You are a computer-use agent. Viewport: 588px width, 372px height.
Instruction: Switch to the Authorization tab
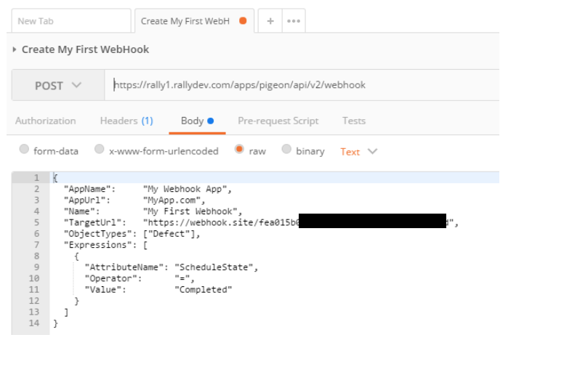(45, 121)
